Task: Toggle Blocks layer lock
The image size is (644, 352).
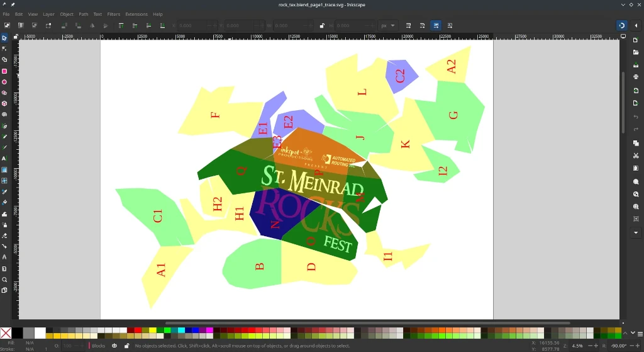Action: pyautogui.click(x=126, y=346)
